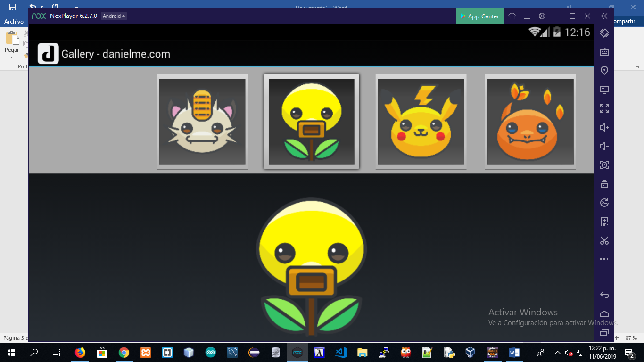Open the Windows Start menu

click(11, 352)
